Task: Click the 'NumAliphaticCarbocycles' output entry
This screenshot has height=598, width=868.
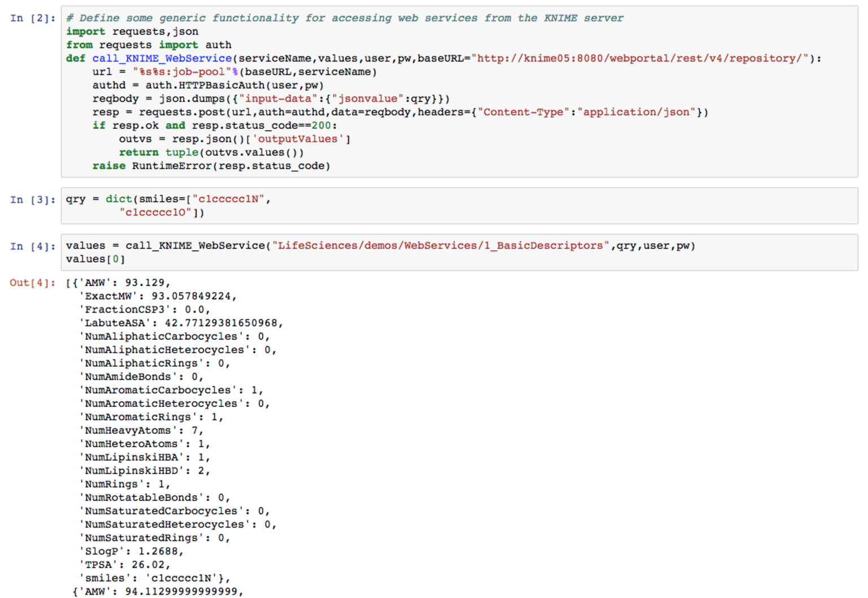Action: [x=175, y=337]
